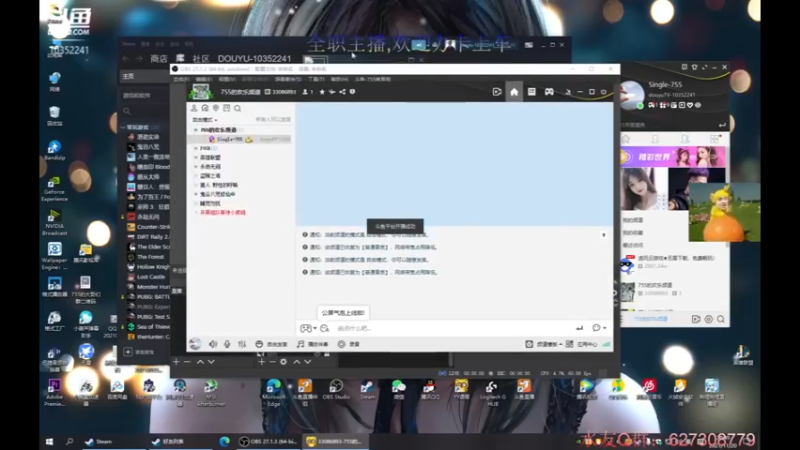Collapse the 755 channel root node
This screenshot has height=450, width=800.
[x=196, y=130]
